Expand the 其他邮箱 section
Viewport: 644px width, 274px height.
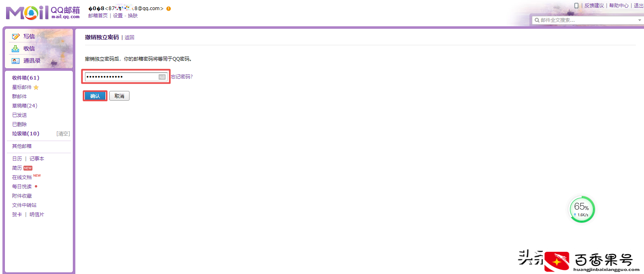22,146
